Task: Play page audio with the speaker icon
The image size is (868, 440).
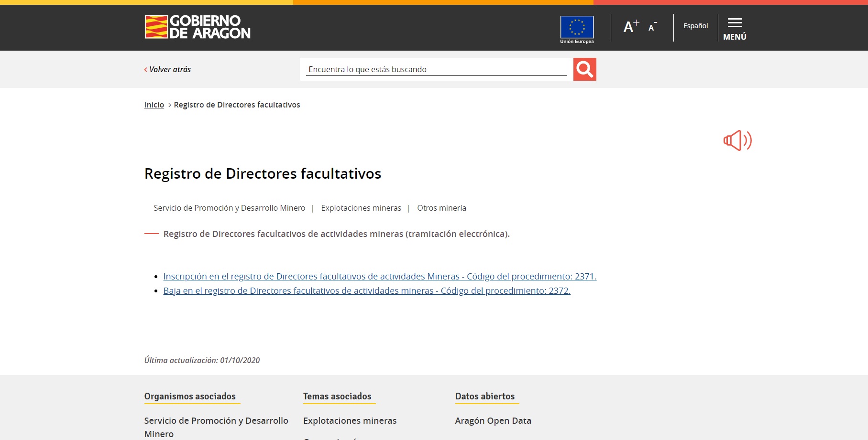Action: [x=737, y=140]
